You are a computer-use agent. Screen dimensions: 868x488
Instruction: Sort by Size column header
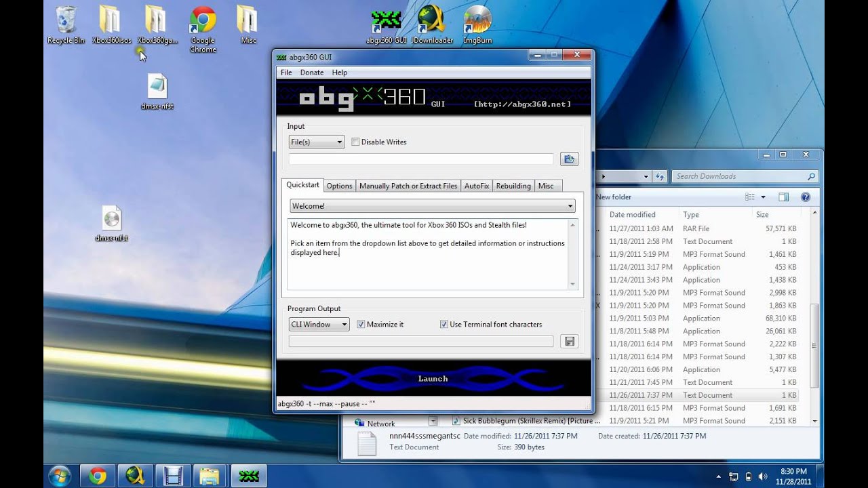[762, 215]
